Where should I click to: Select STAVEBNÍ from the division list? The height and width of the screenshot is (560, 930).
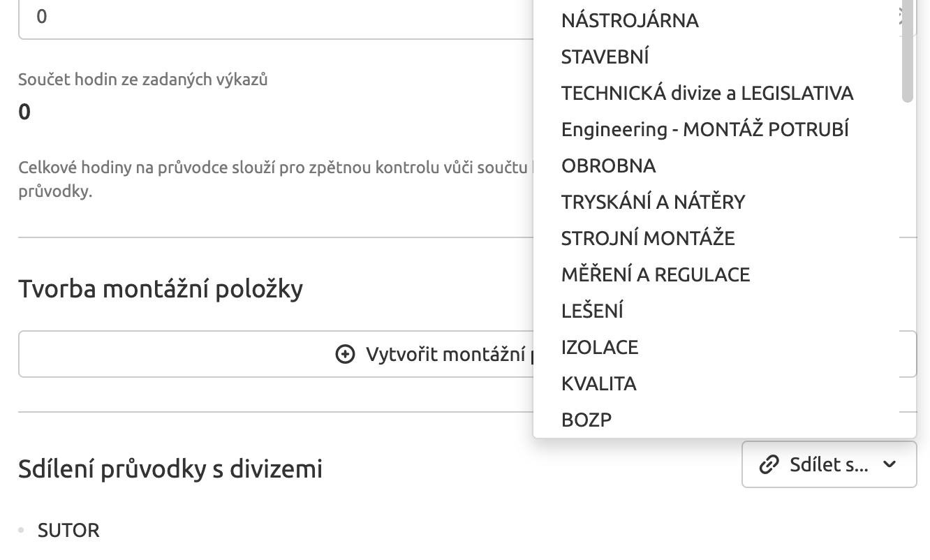(x=605, y=57)
